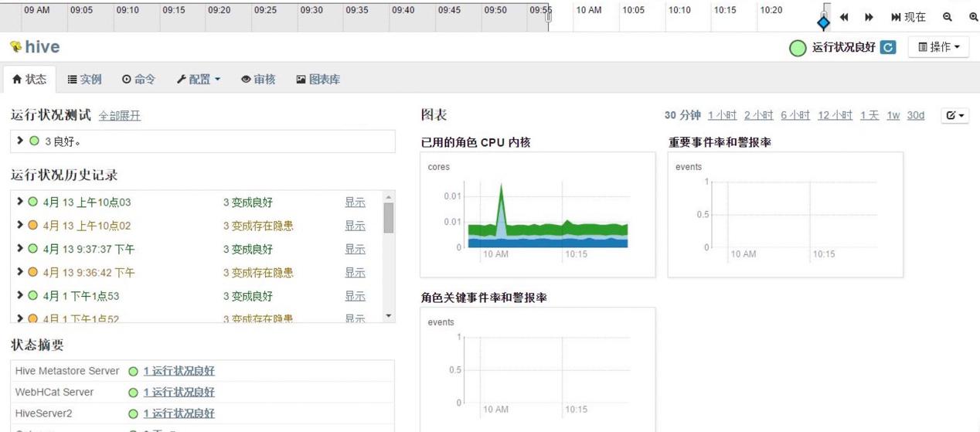Open Hive Metastore Server 1 运行状况良好 link

(x=179, y=371)
